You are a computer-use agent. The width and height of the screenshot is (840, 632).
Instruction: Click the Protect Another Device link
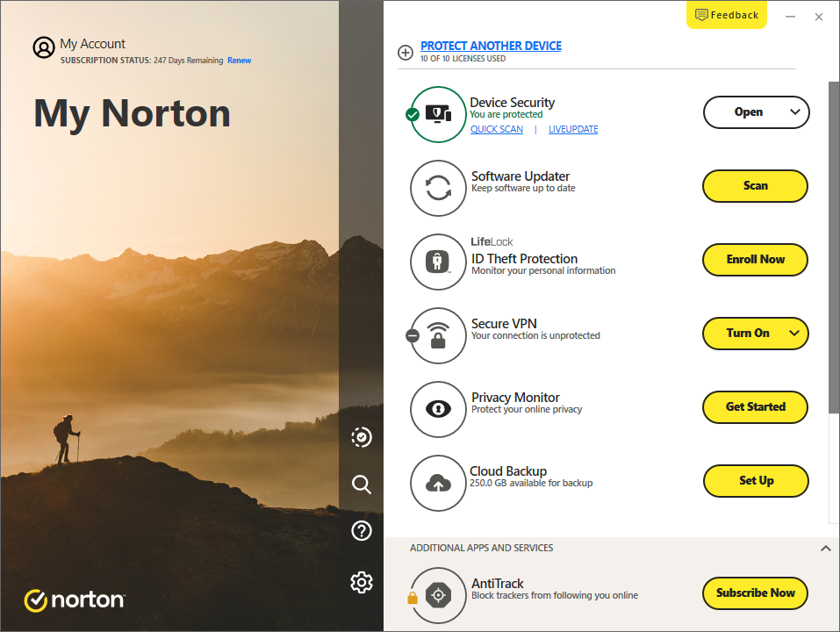(491, 46)
